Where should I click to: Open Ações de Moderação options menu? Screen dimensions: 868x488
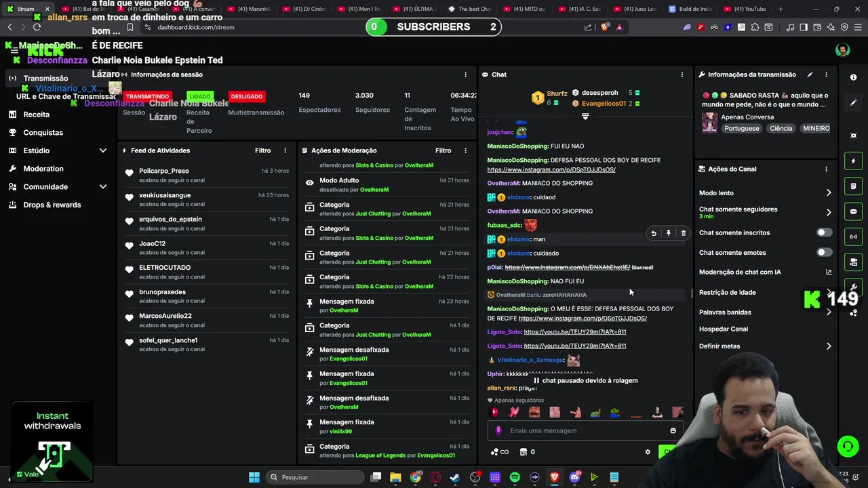click(465, 150)
